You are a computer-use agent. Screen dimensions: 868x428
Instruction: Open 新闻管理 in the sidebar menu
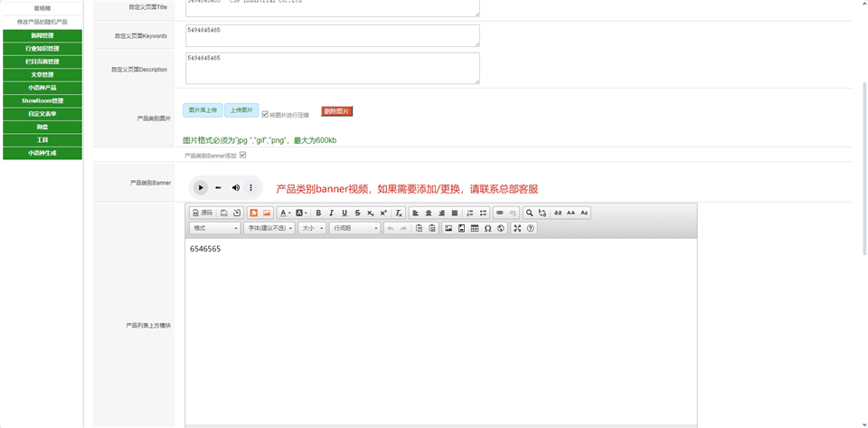[x=42, y=35]
